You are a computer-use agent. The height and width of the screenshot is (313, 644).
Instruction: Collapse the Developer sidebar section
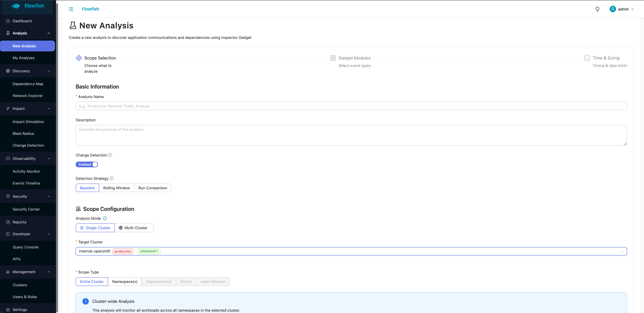click(49, 234)
